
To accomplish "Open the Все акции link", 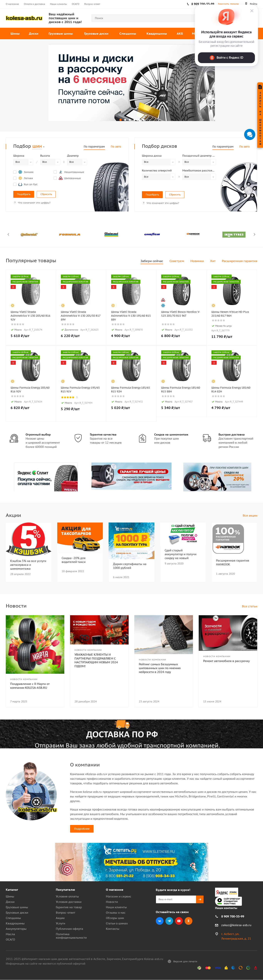I will coord(250,515).
